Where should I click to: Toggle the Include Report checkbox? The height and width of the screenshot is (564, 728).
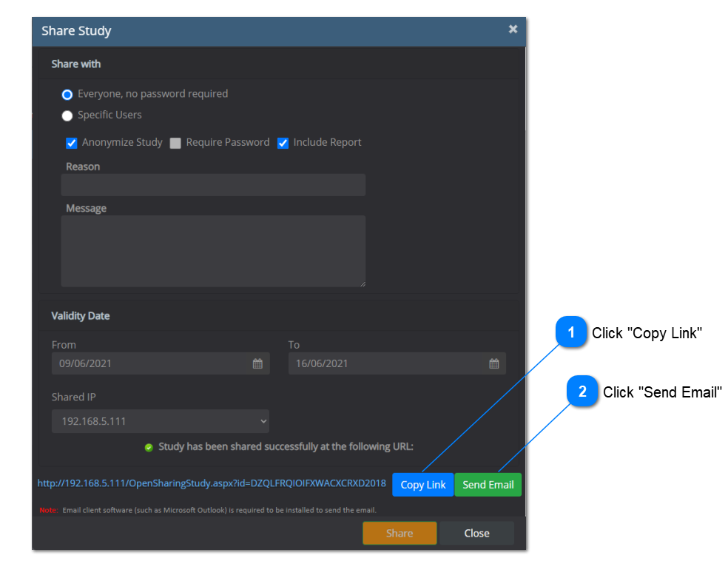pyautogui.click(x=283, y=143)
